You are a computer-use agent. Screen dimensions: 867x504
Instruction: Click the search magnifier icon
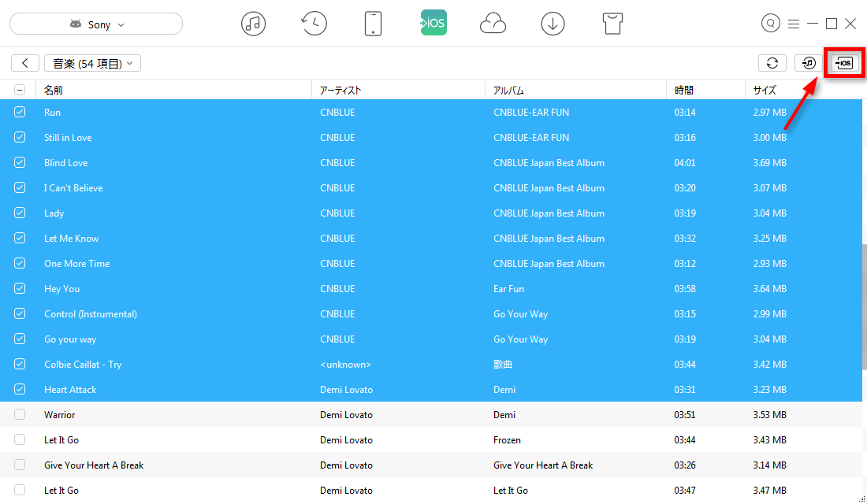[x=771, y=23]
